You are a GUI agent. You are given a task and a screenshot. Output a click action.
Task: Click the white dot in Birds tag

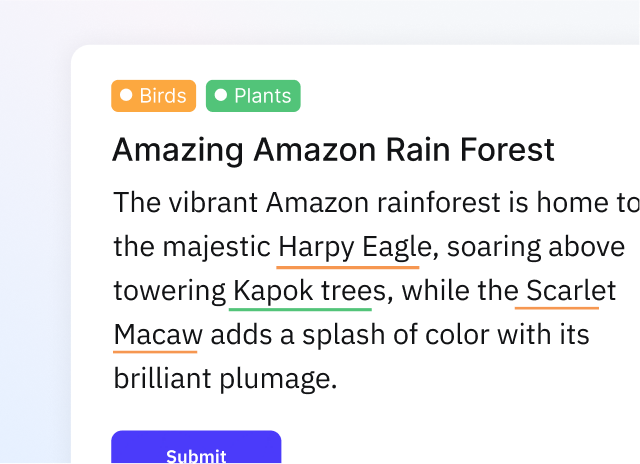tap(126, 96)
